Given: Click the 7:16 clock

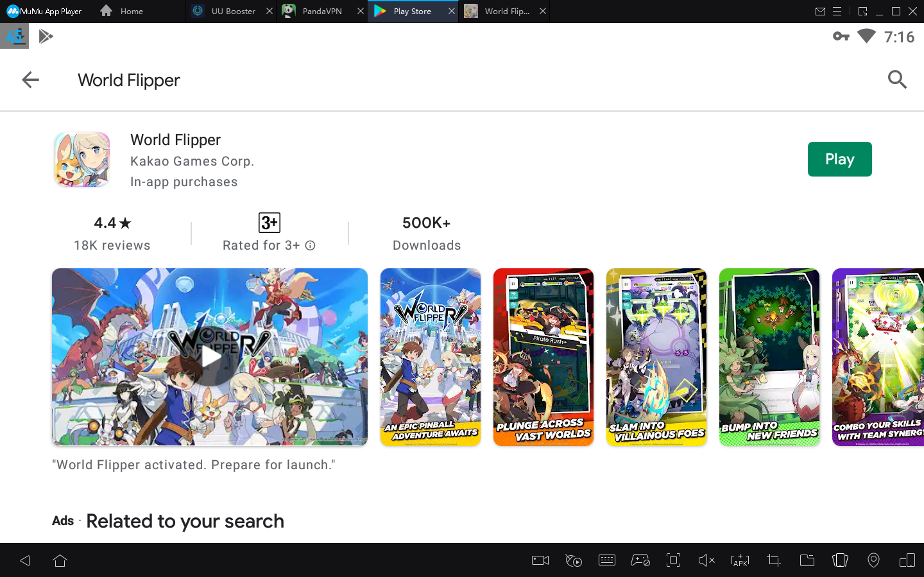Looking at the screenshot, I should [x=899, y=37].
